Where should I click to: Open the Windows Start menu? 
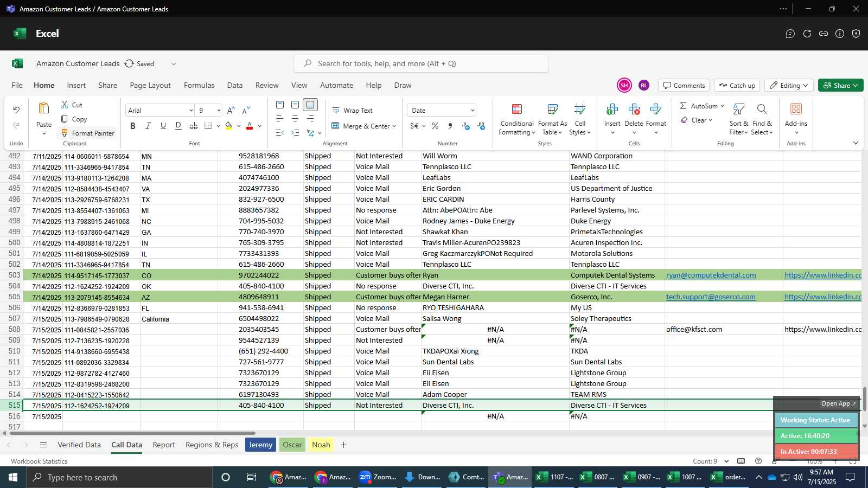(x=13, y=477)
